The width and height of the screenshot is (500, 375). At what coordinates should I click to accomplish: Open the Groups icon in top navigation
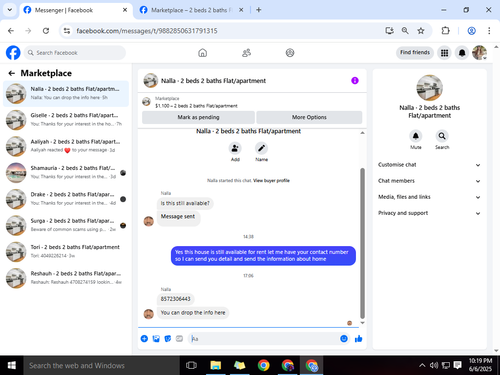pyautogui.click(x=290, y=53)
